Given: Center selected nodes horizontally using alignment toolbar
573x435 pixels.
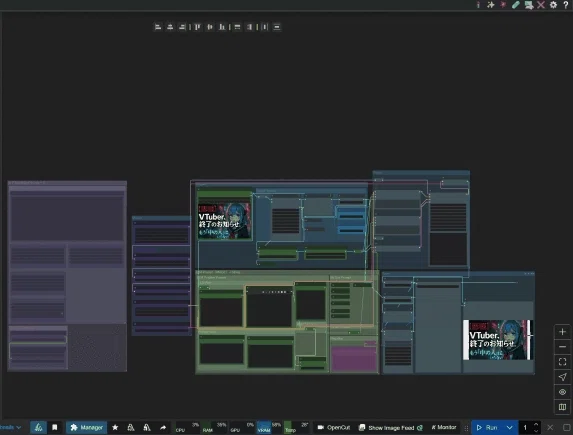Looking at the screenshot, I should coord(170,27).
